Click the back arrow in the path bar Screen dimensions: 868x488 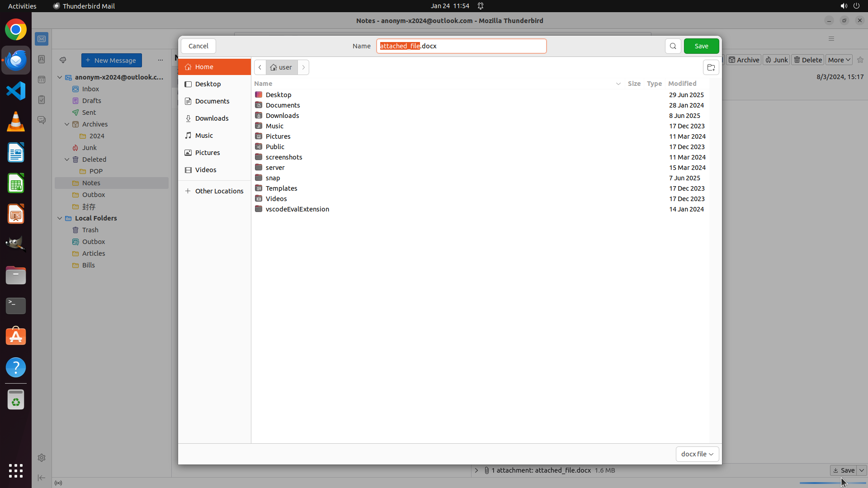pos(260,67)
